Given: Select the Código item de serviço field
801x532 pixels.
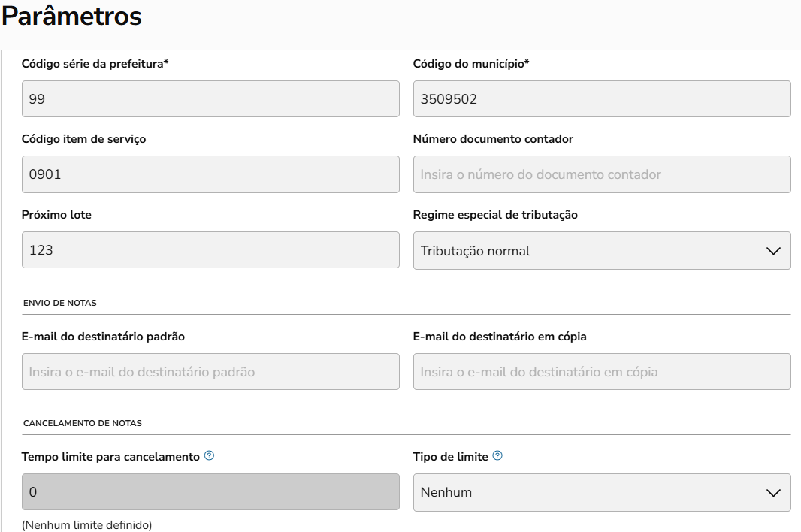Looking at the screenshot, I should (x=210, y=174).
